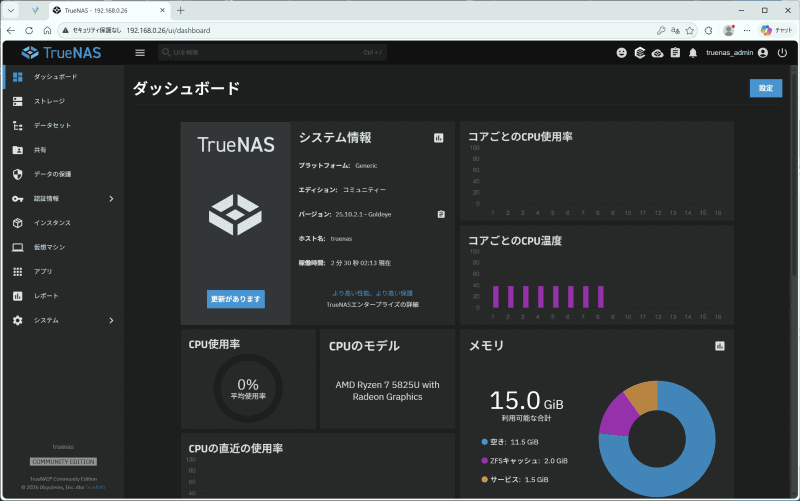This screenshot has width=800, height=501.
Task: Click the browser home icon
Action: tap(47, 31)
